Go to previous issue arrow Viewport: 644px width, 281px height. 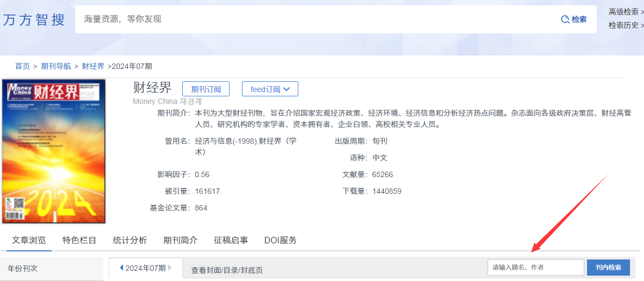(x=121, y=268)
